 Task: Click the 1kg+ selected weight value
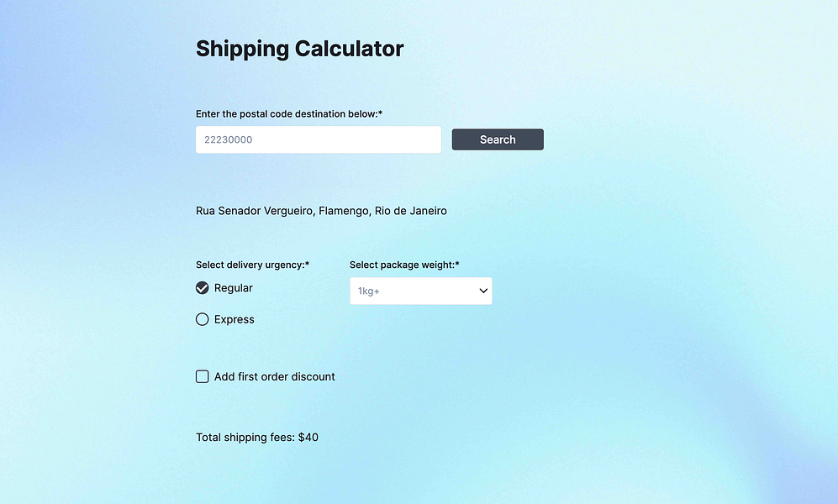pos(369,291)
